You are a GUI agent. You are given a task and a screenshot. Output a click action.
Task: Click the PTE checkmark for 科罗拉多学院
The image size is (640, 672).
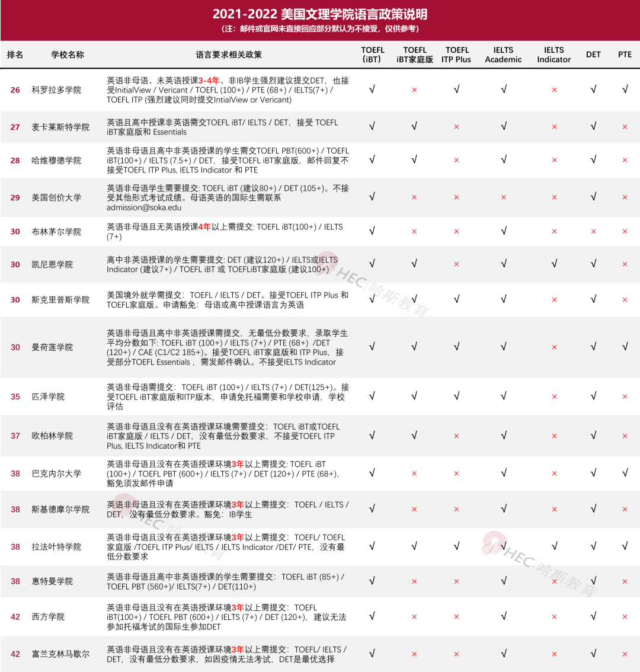625,89
